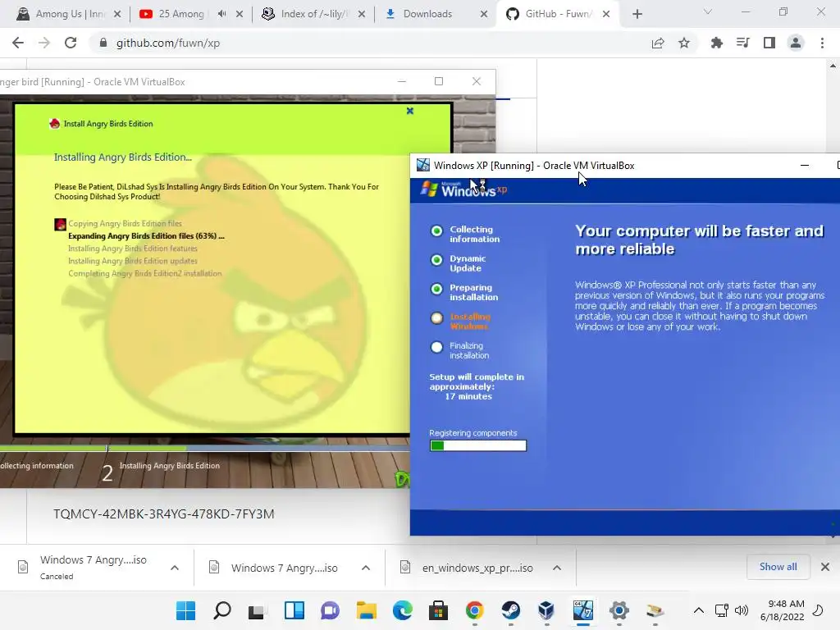The height and width of the screenshot is (630, 840).
Task: Maximize the anger bird VirtualBox window
Action: tap(439, 81)
